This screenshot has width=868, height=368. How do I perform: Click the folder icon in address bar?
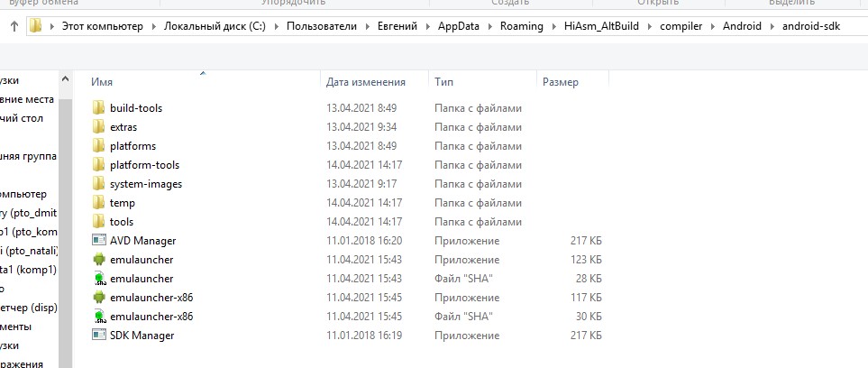pos(35,26)
